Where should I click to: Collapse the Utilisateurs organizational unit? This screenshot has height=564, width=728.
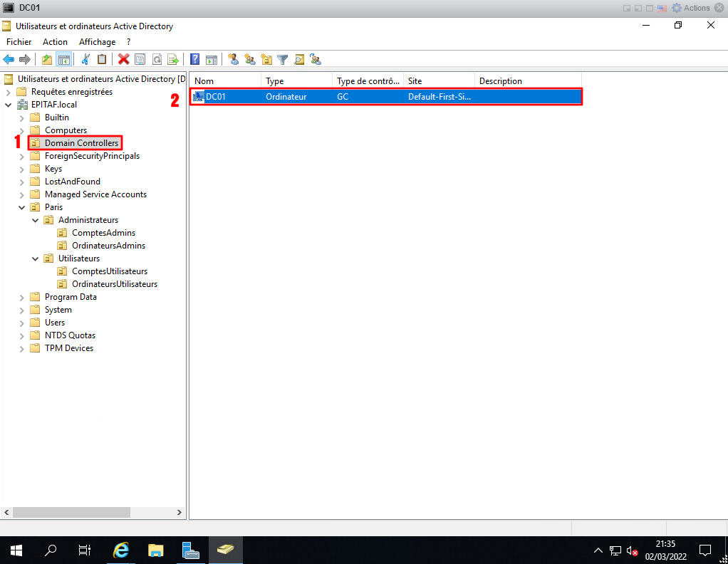(x=36, y=258)
